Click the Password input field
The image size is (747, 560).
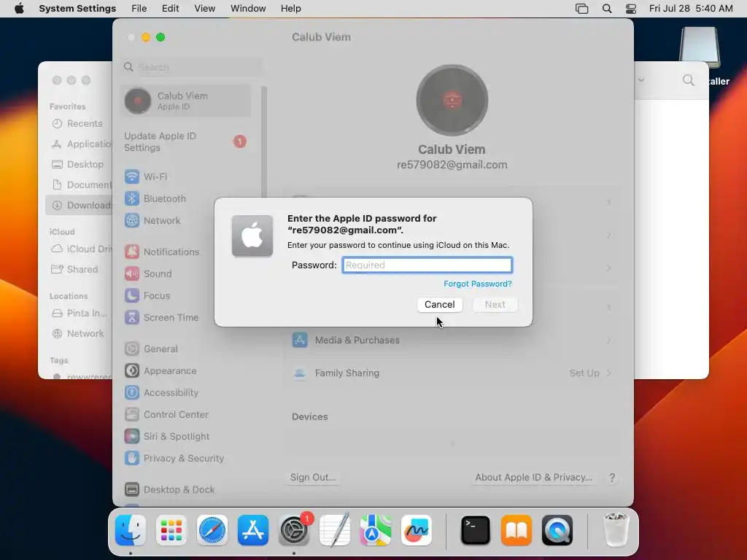427,265
